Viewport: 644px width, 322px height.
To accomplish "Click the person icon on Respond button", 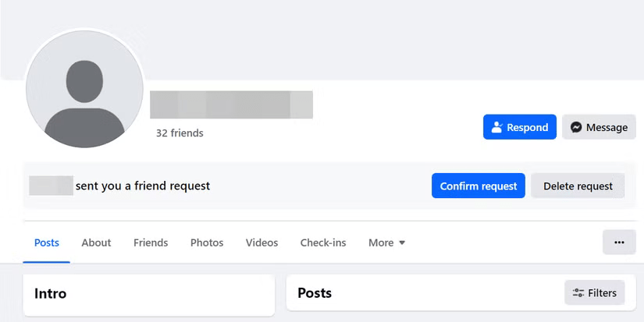I will pyautogui.click(x=496, y=127).
